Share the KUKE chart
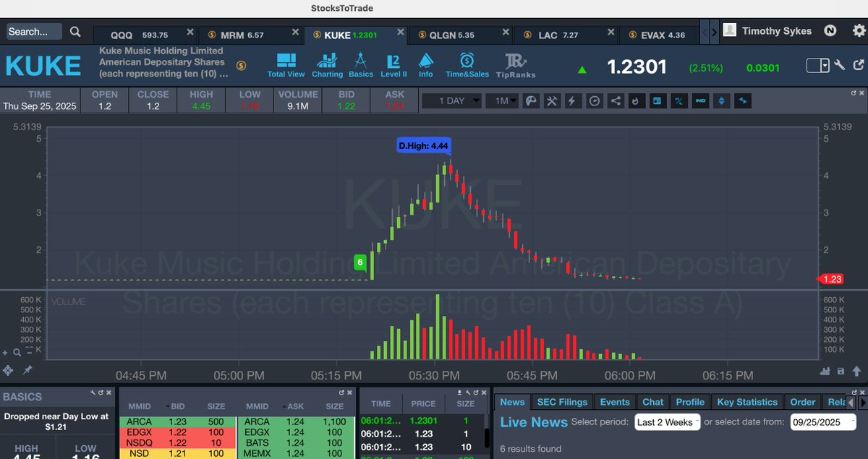This screenshot has width=868, height=459. click(x=614, y=100)
